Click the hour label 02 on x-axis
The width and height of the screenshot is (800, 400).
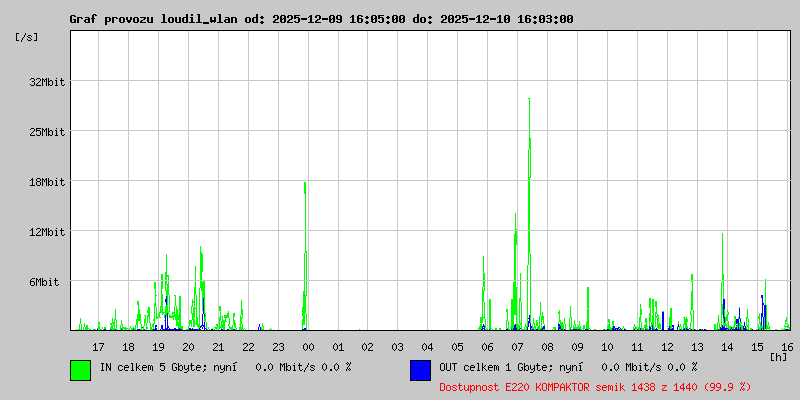[x=368, y=347]
